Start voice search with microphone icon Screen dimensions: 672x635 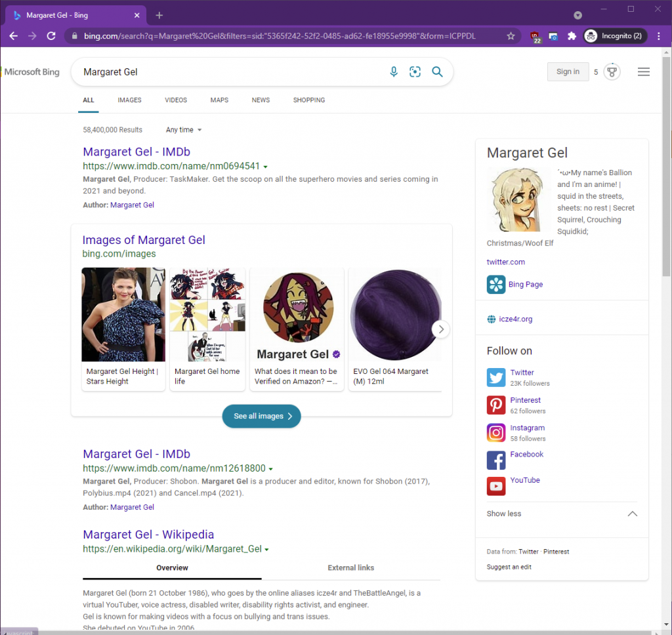(394, 72)
